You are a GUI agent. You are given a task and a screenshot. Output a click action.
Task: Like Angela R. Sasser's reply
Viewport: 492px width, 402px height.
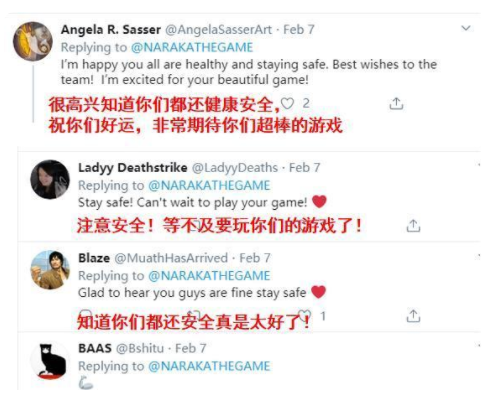(287, 104)
